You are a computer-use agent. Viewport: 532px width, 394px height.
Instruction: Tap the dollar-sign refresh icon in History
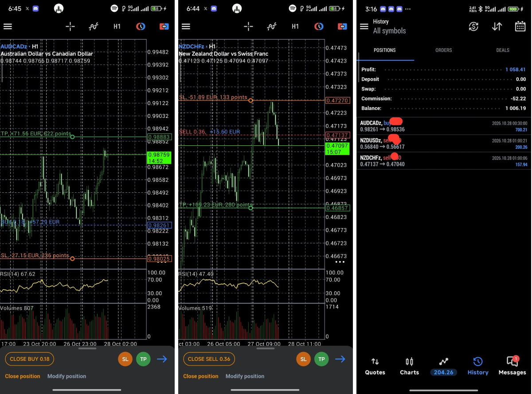pyautogui.click(x=473, y=27)
